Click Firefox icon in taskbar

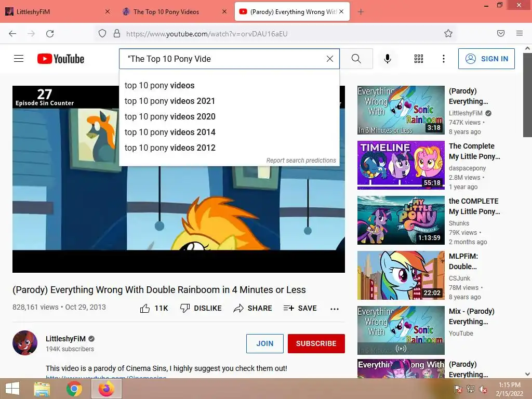click(106, 389)
